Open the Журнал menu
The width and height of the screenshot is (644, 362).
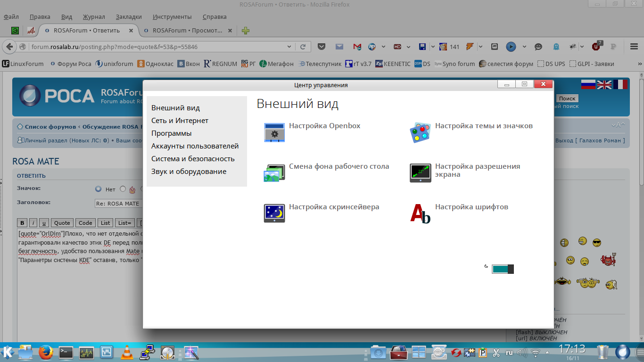click(94, 16)
